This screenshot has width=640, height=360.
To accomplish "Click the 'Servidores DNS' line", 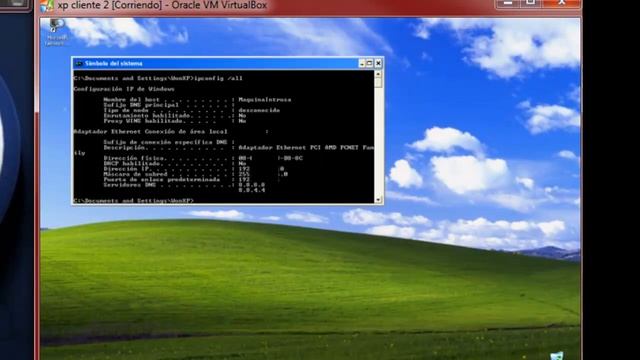I will coord(184,184).
